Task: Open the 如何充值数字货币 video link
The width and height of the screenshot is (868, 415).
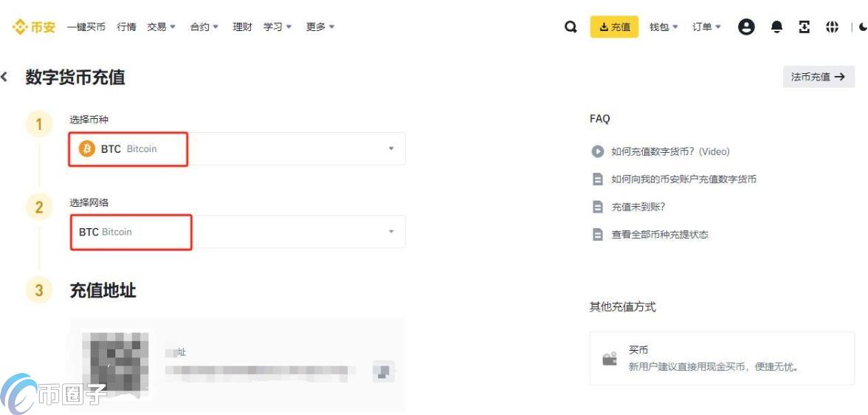Action: coord(670,151)
